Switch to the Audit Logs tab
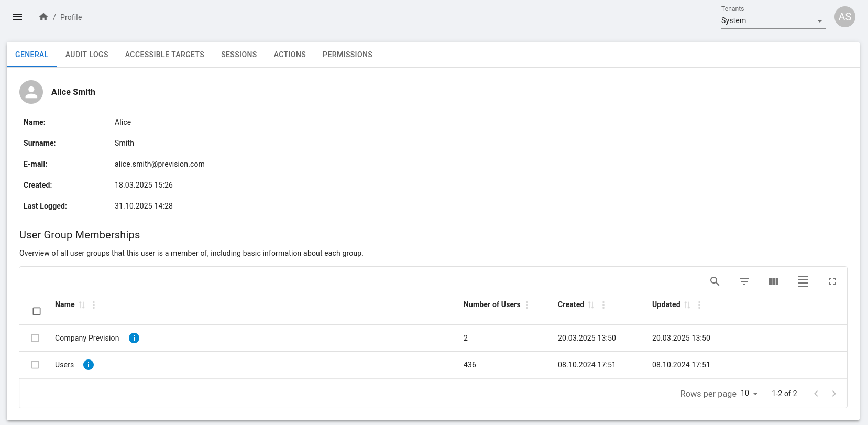 (86, 55)
